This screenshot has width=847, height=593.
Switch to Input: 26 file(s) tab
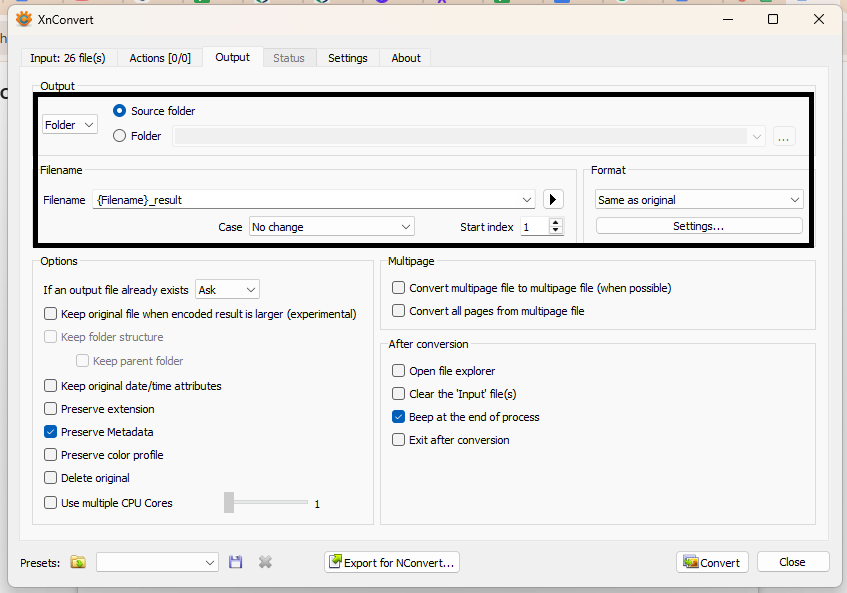click(x=68, y=58)
